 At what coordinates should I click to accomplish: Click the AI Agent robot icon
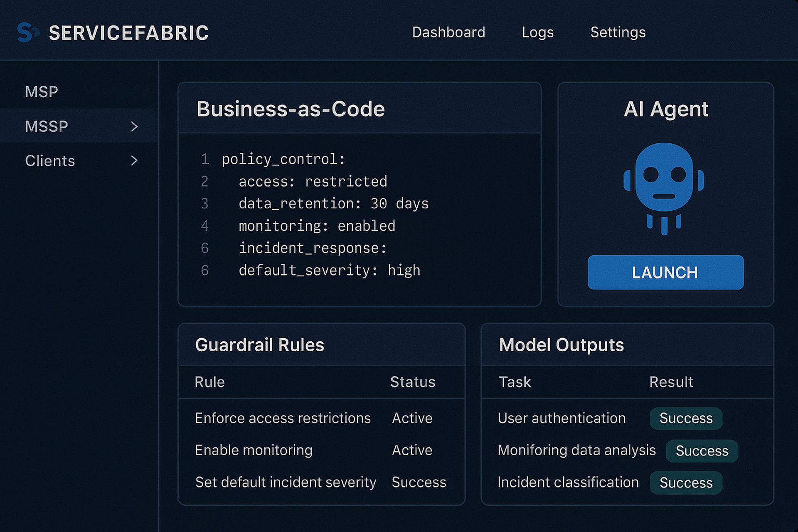click(x=664, y=187)
